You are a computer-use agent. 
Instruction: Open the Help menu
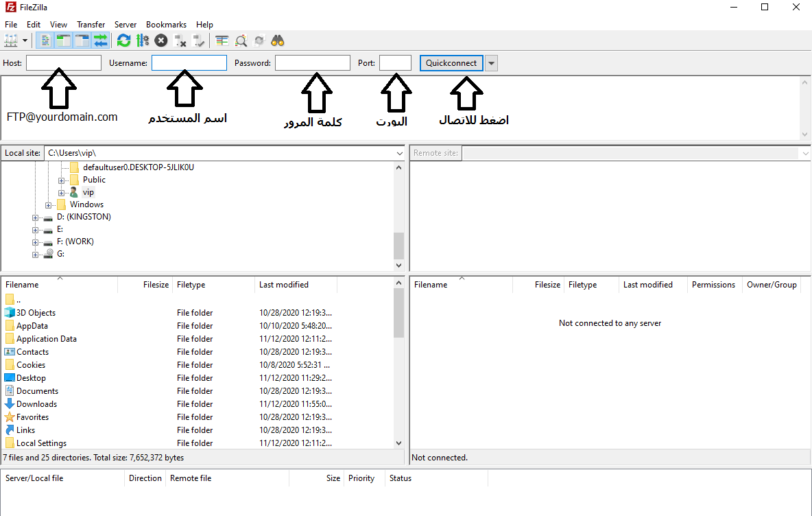(x=204, y=24)
